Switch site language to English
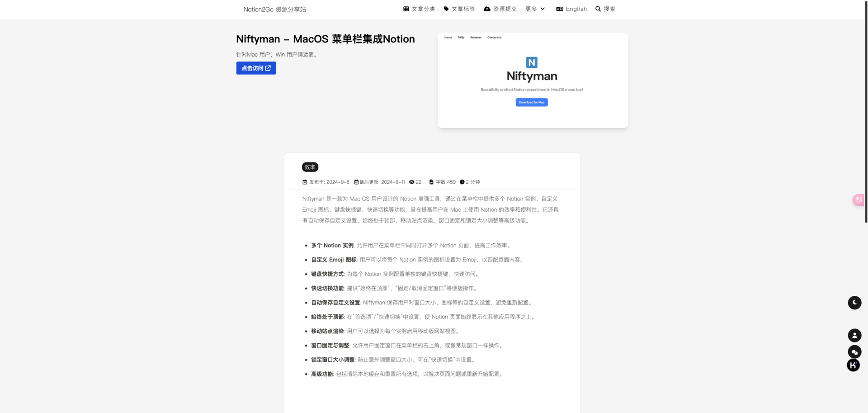Image resolution: width=868 pixels, height=413 pixels. click(571, 9)
